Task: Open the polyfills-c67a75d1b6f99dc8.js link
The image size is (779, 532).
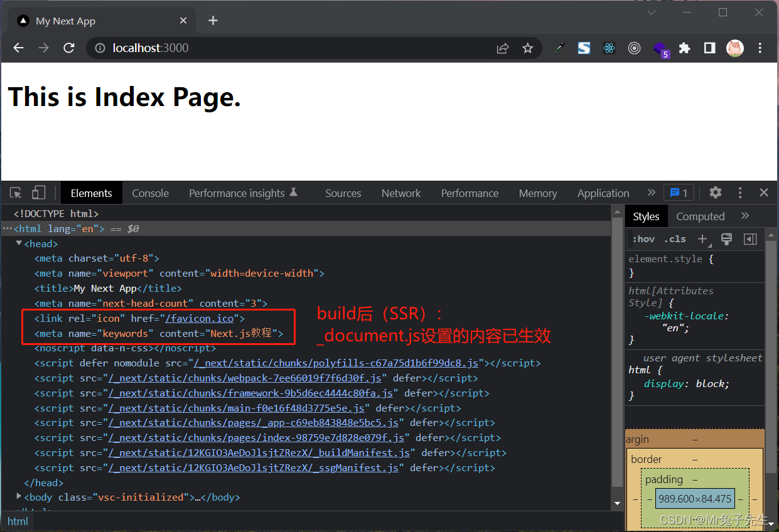Action: (336, 363)
